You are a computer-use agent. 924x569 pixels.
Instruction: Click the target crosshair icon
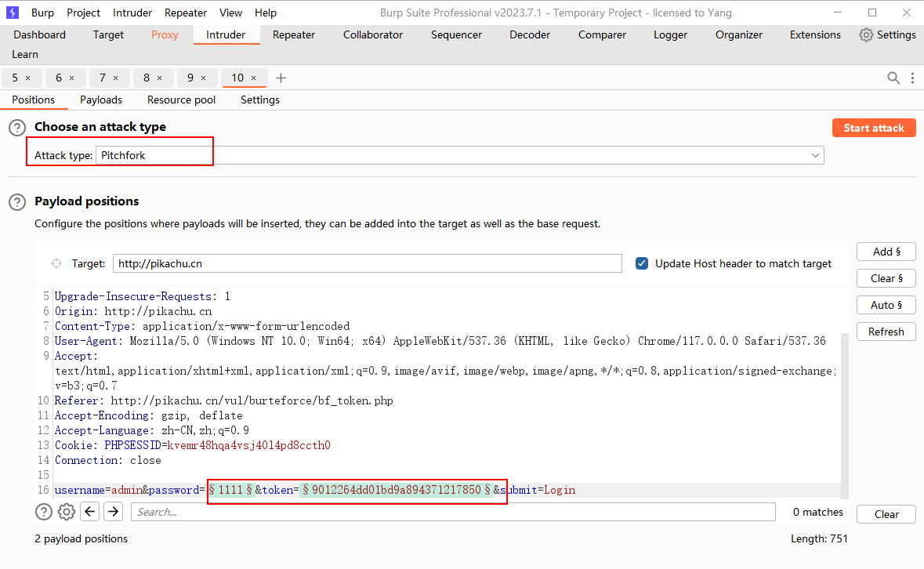pyautogui.click(x=56, y=263)
